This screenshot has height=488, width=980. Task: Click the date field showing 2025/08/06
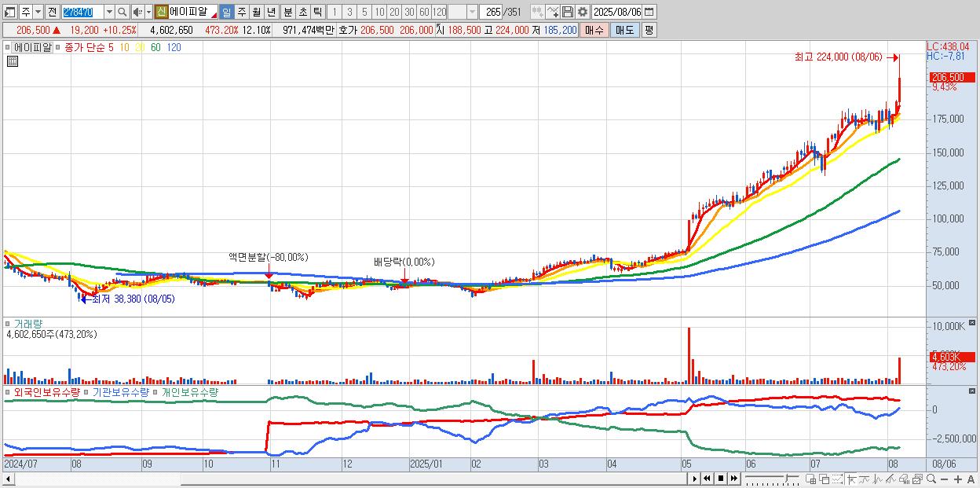coord(616,12)
